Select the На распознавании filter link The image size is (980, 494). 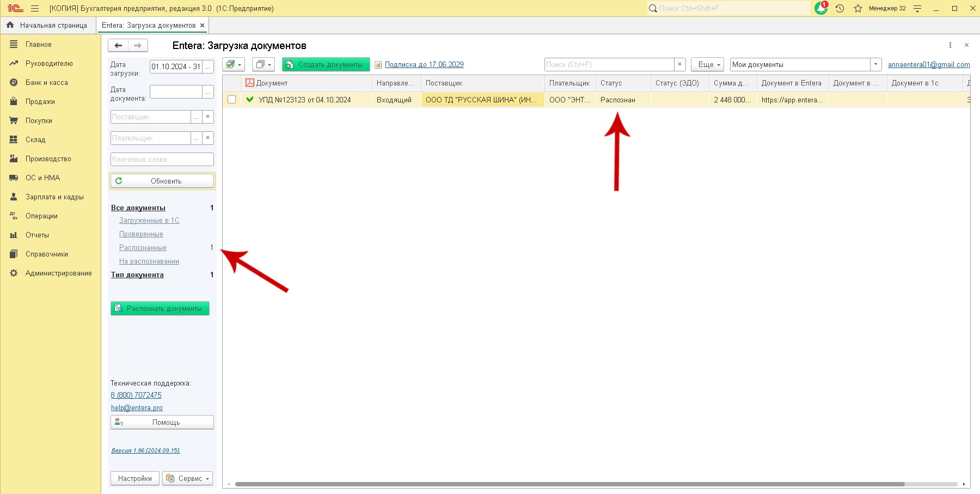click(149, 261)
